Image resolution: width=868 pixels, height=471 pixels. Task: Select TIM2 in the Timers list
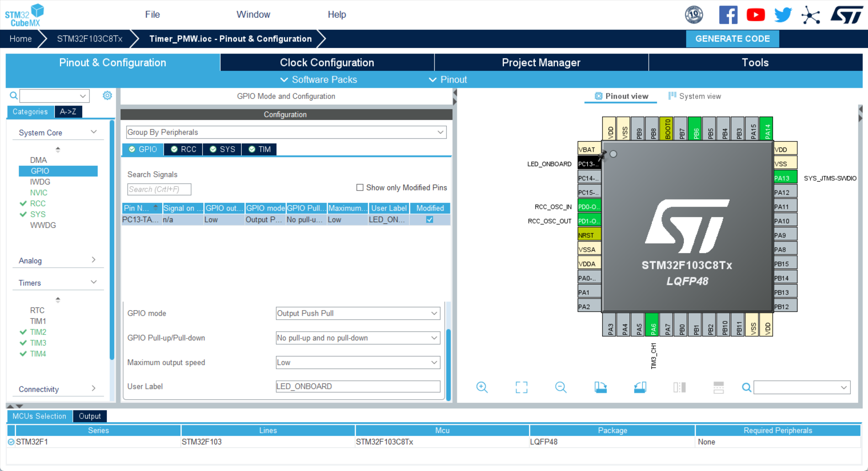(x=38, y=332)
